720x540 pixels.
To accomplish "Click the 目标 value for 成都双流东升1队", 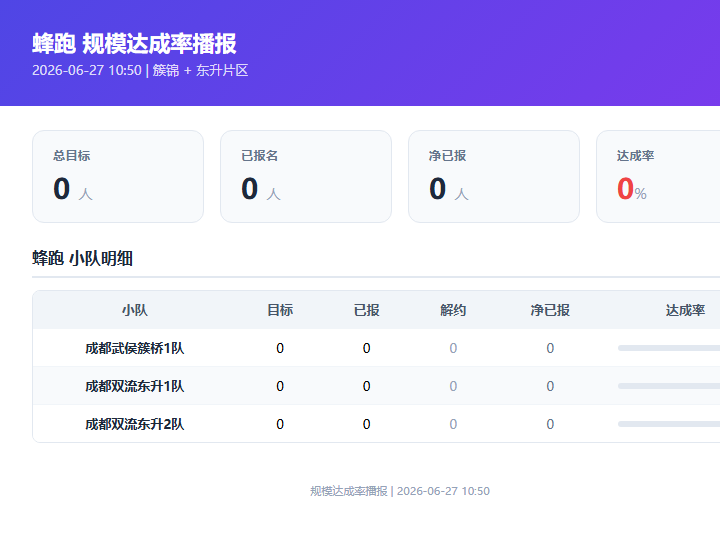I will pyautogui.click(x=280, y=386).
